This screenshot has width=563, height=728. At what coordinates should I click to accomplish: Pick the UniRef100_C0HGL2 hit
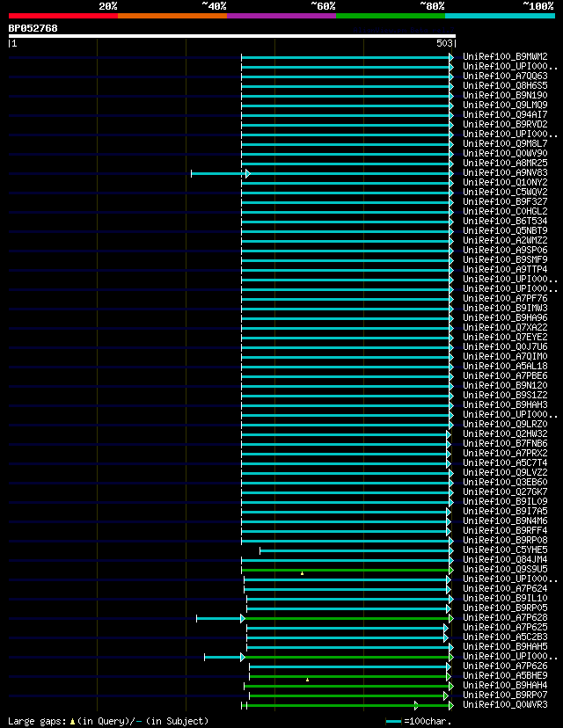coord(505,212)
